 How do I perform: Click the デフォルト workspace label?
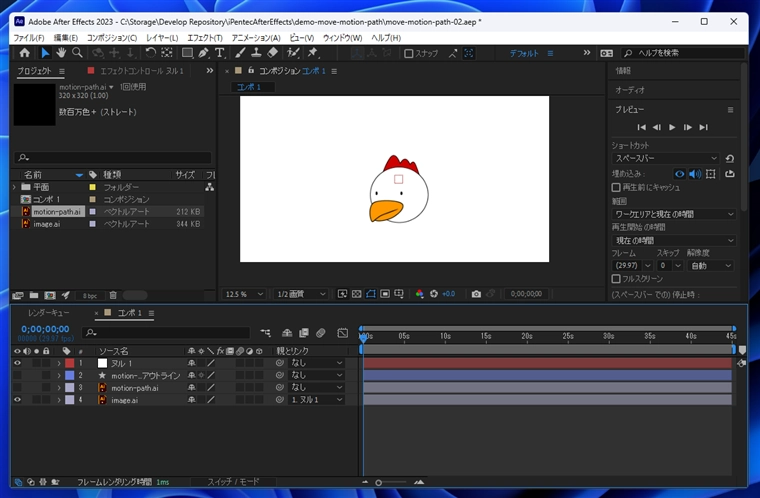(x=525, y=53)
